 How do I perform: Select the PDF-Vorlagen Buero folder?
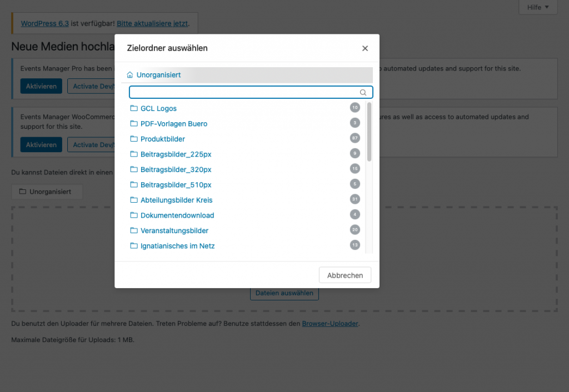tap(173, 124)
